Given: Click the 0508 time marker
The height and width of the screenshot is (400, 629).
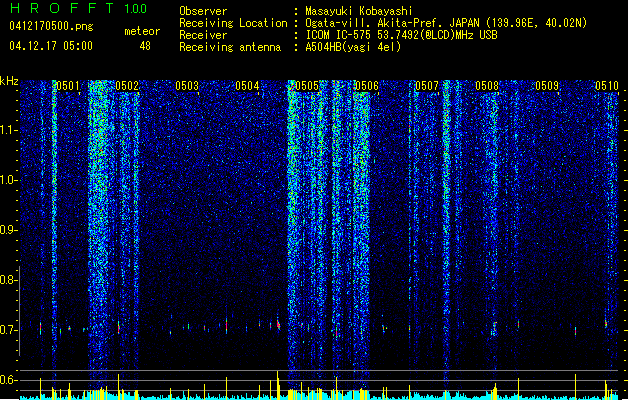Looking at the screenshot, I should (487, 85).
